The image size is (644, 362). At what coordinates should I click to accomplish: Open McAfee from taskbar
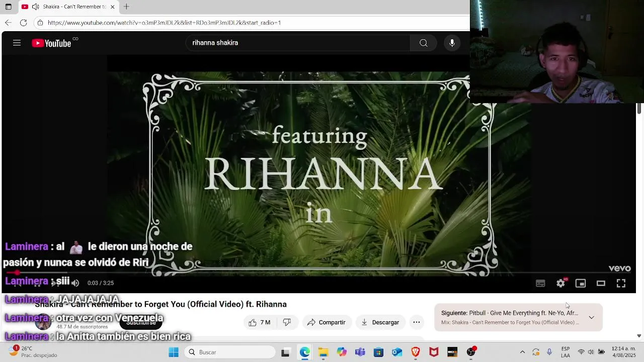(x=434, y=352)
